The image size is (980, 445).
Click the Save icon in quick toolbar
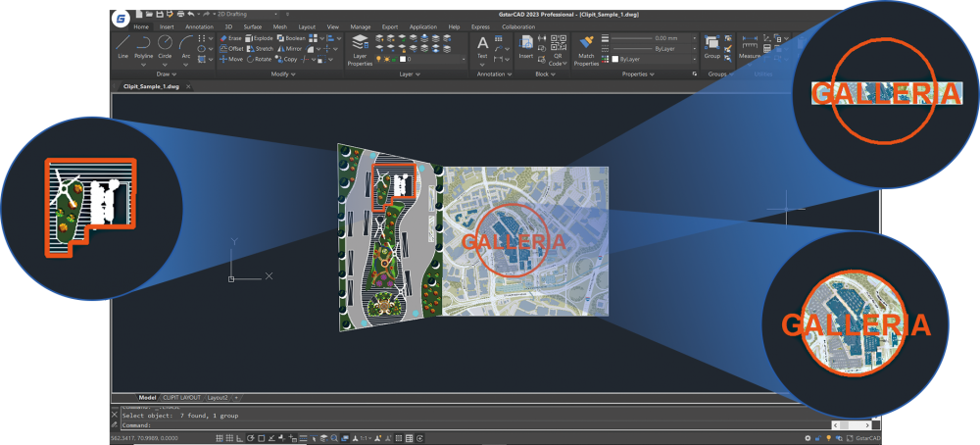coord(160,14)
